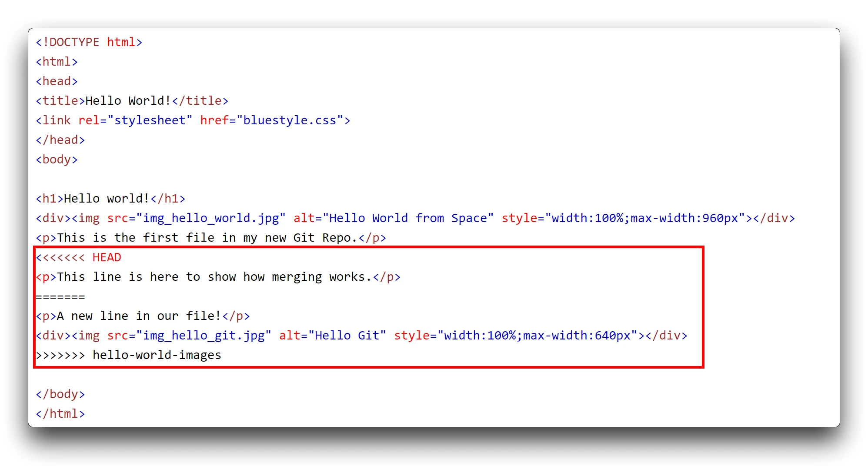Click the opening <head> tag
This screenshot has height=469, width=868.
pyautogui.click(x=57, y=81)
